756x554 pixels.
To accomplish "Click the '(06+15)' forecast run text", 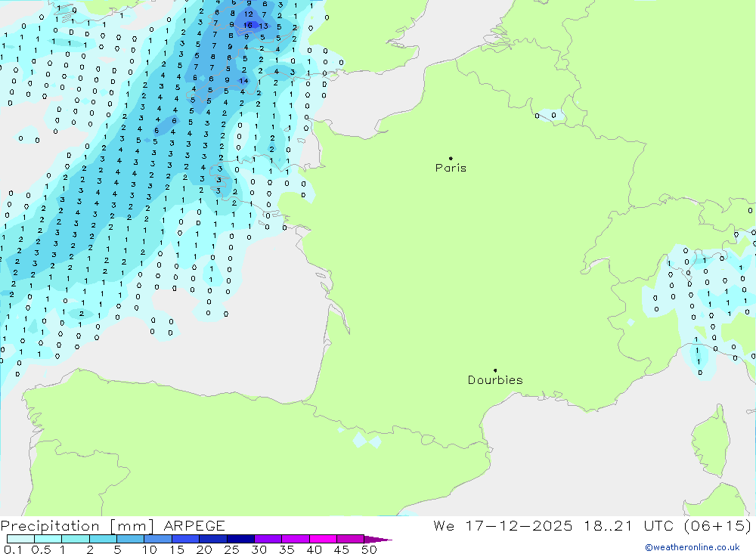I will (x=718, y=526).
